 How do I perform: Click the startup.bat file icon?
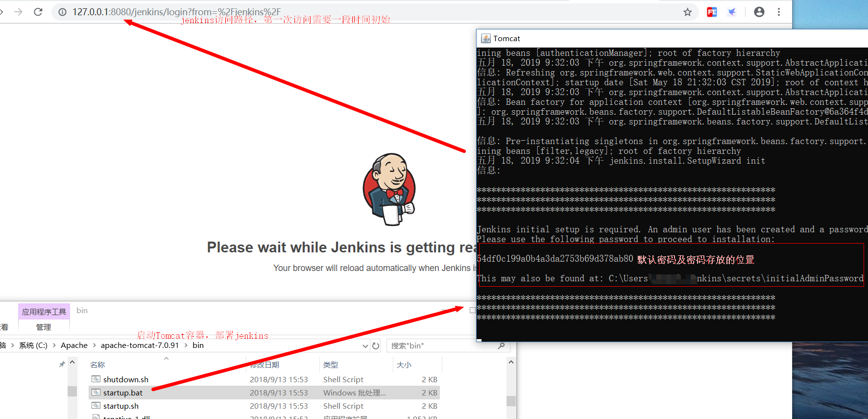coord(96,392)
